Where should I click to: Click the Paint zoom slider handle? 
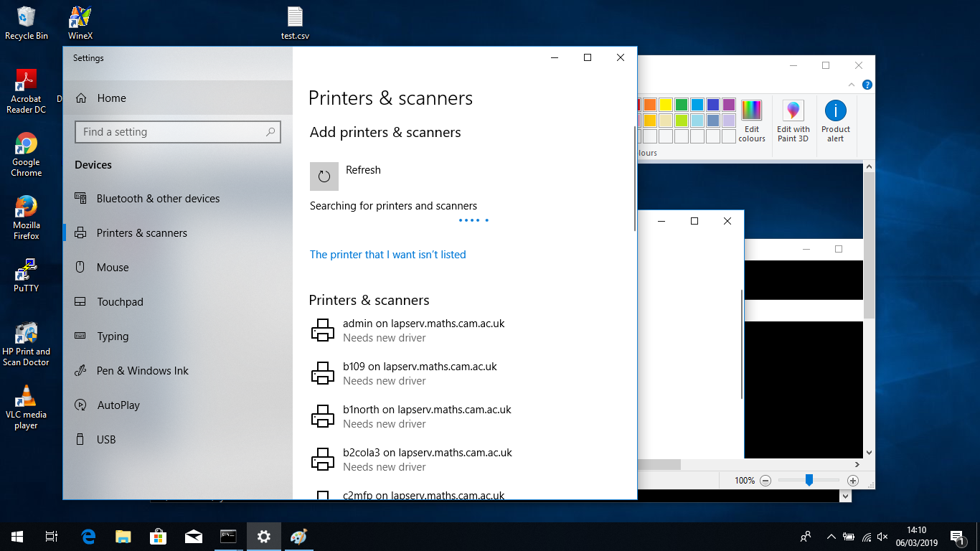click(809, 481)
